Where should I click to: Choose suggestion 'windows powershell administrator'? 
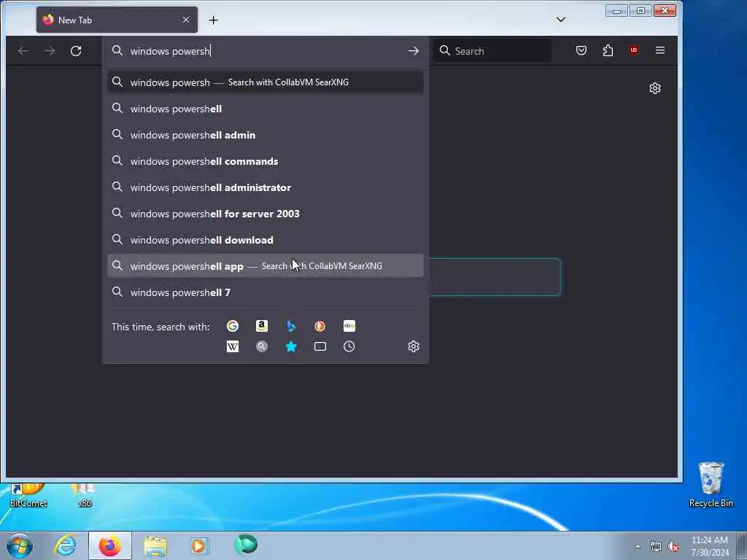tap(266, 187)
